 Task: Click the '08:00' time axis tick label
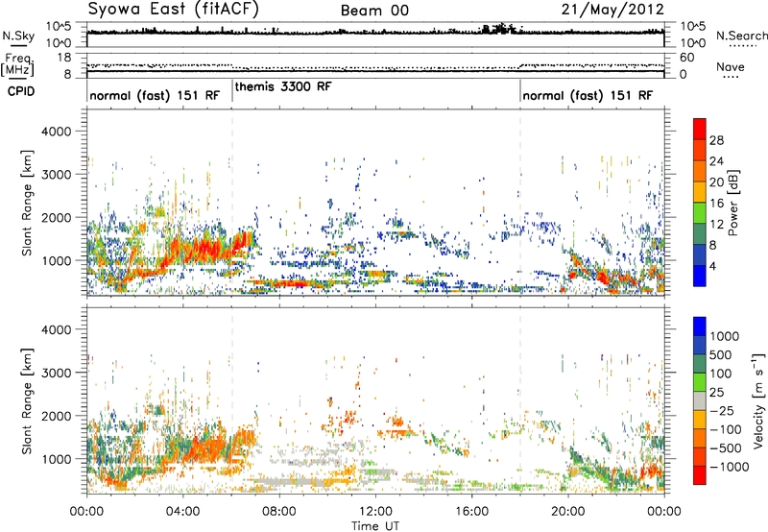(x=279, y=512)
